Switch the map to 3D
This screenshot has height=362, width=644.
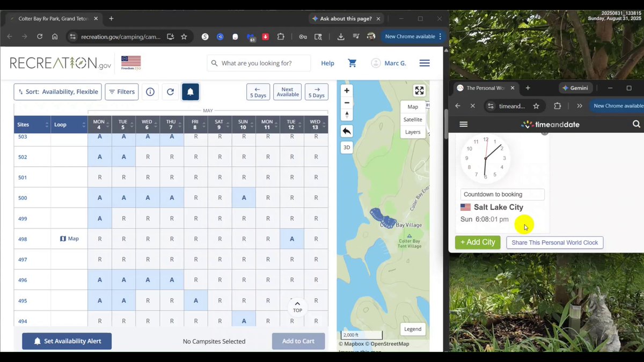[347, 147]
